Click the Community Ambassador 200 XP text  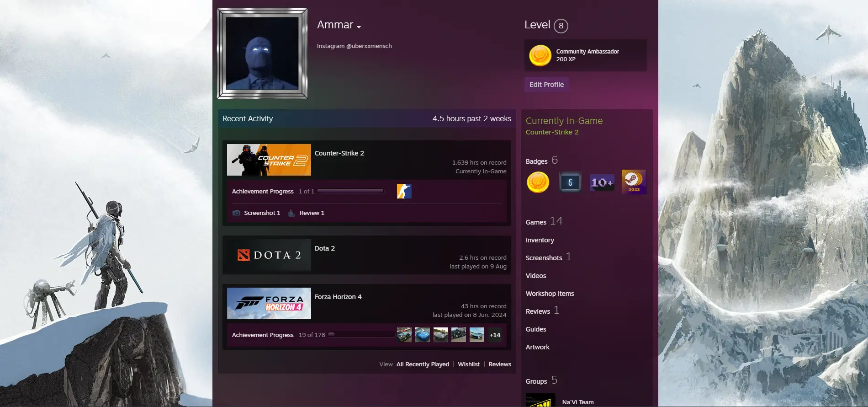(x=587, y=55)
